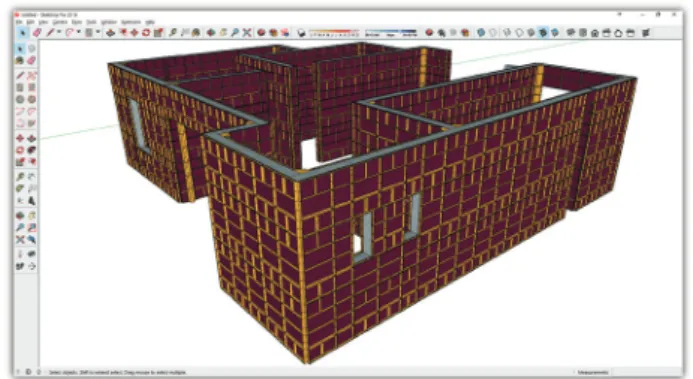Screen dimensions: 693x379
Task: Select the Follow Me tool in the left palette
Action: coord(32,150)
